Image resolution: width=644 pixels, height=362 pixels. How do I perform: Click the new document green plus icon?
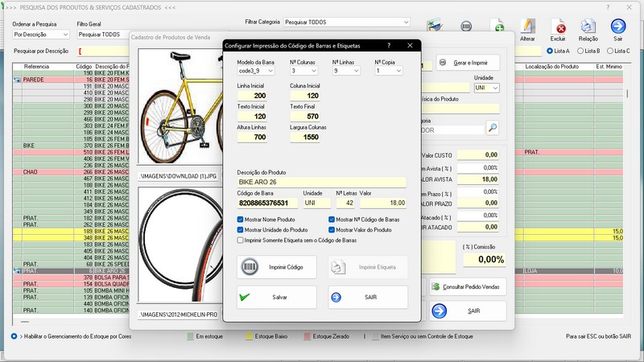click(x=497, y=26)
